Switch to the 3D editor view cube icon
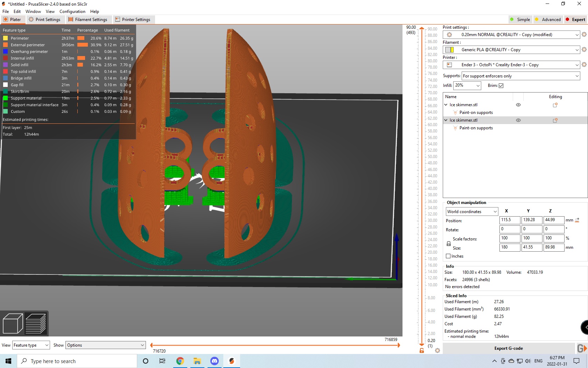The width and height of the screenshot is (588, 368). [x=13, y=323]
